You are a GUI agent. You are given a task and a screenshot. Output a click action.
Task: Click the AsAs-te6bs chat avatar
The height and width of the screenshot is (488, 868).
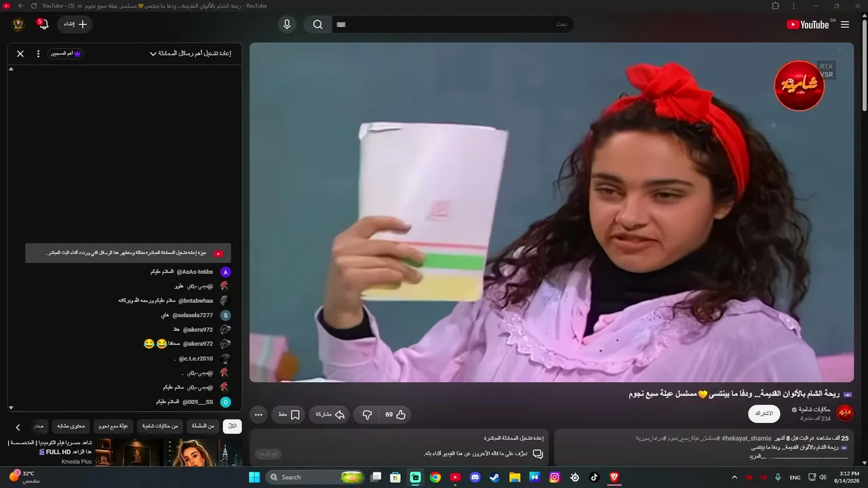tap(226, 272)
